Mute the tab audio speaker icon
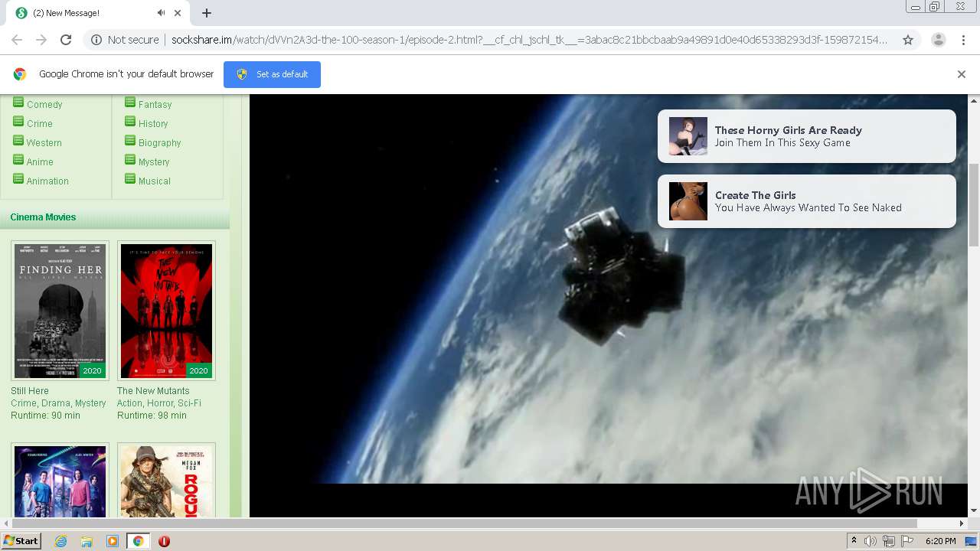The height and width of the screenshot is (551, 980). click(161, 13)
